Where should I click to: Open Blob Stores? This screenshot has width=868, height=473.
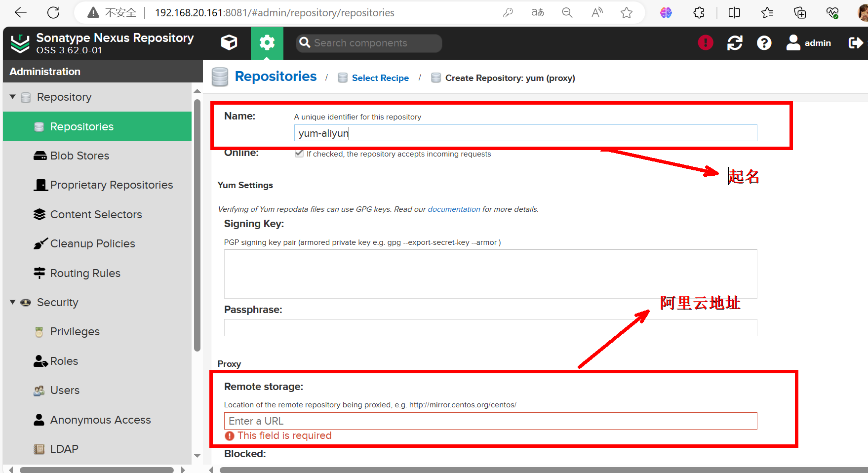point(97,156)
